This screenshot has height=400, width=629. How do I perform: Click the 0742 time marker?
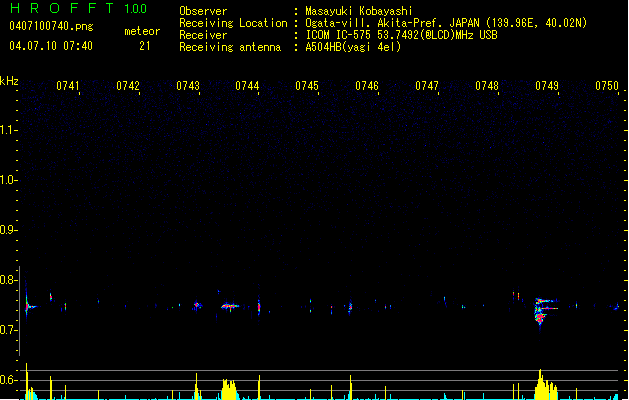(x=128, y=86)
